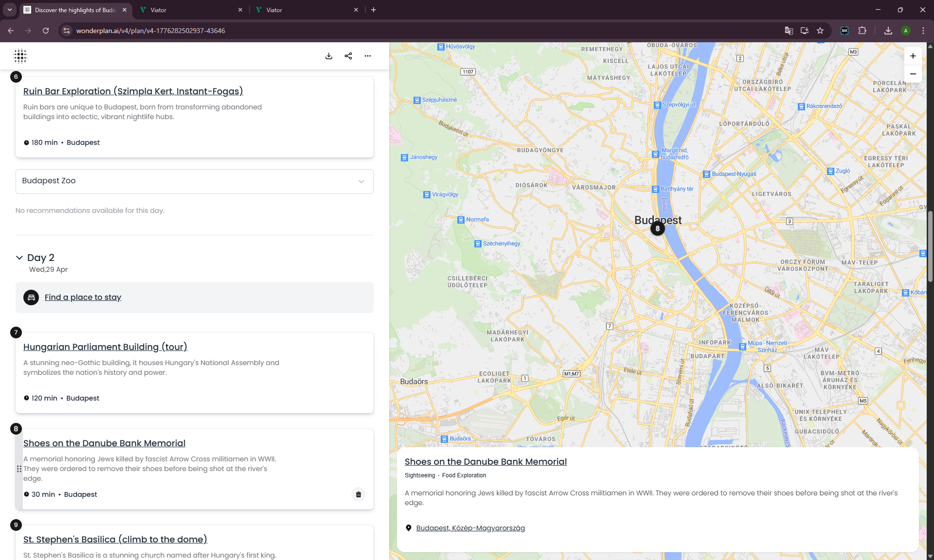Click the share itinerary icon
This screenshot has width=934, height=560.
pyautogui.click(x=348, y=56)
